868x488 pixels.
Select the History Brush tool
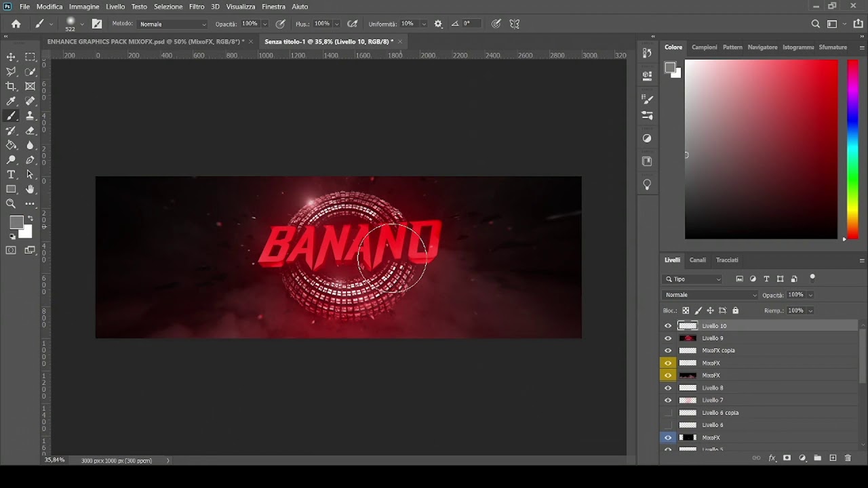click(x=11, y=130)
